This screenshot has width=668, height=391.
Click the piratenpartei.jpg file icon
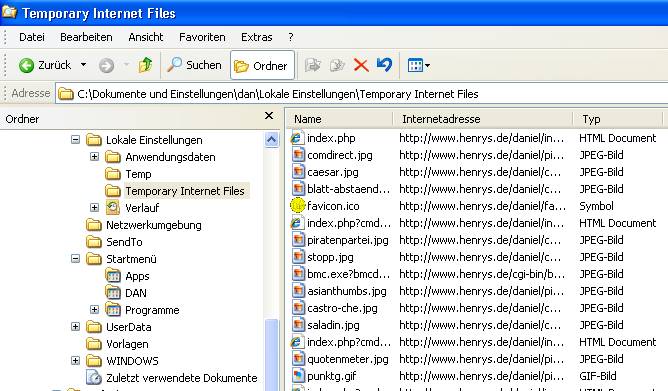point(298,240)
